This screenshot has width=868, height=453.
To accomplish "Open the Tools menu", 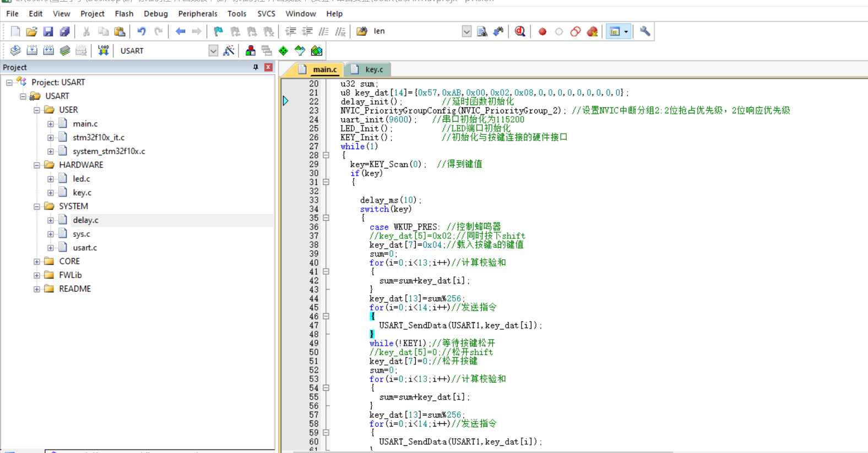I will (237, 13).
